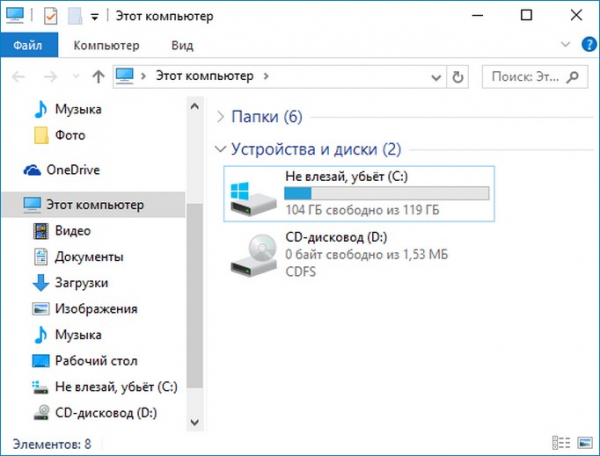Click the Properties icon in quick access toolbar
Image resolution: width=600 pixels, height=456 pixels.
(51, 16)
